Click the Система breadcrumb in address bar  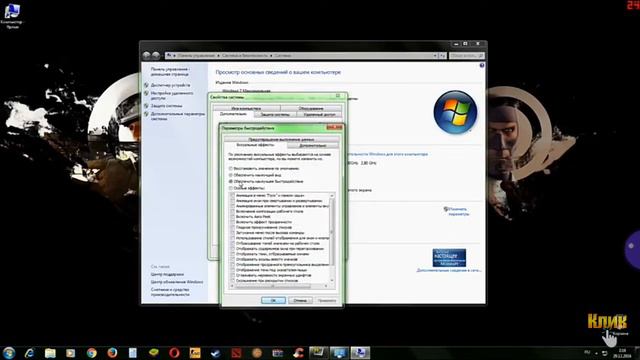click(283, 56)
